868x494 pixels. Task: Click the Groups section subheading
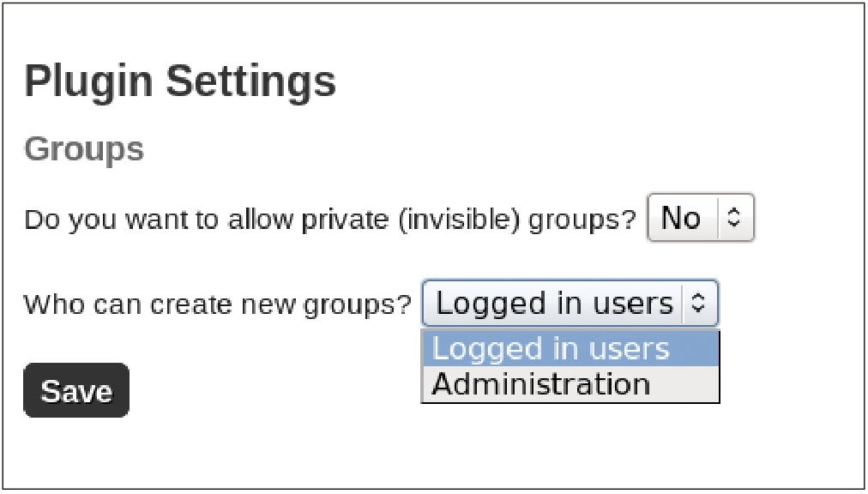(x=84, y=149)
